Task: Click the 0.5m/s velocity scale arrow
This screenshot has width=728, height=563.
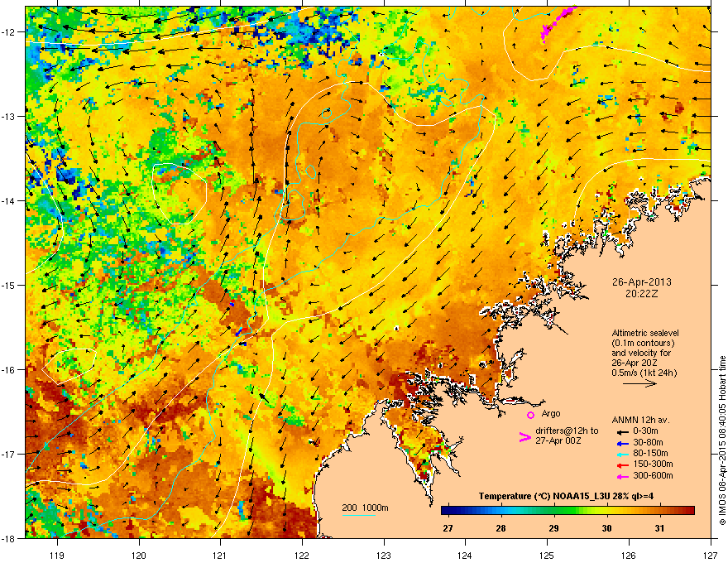Action: 639,383
